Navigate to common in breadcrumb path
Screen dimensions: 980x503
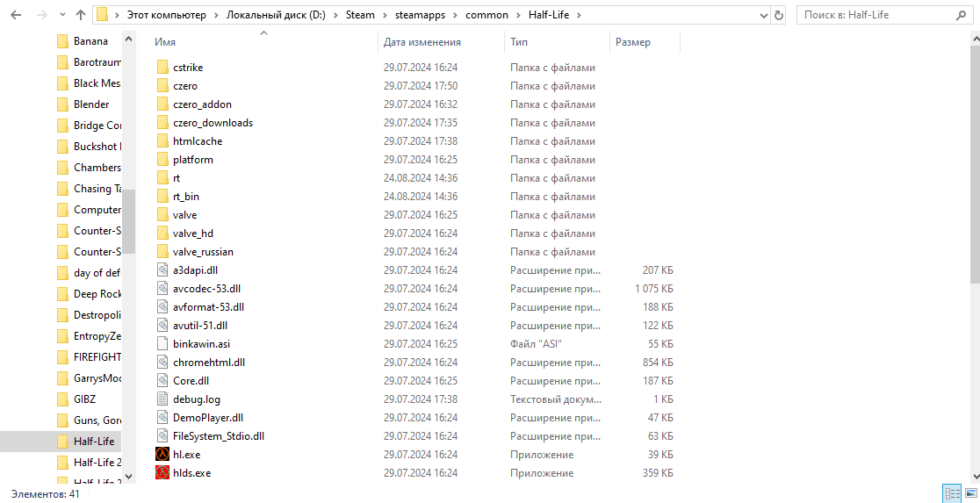(x=486, y=15)
